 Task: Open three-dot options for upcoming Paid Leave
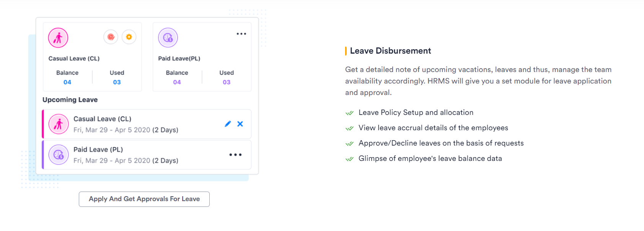click(x=235, y=155)
